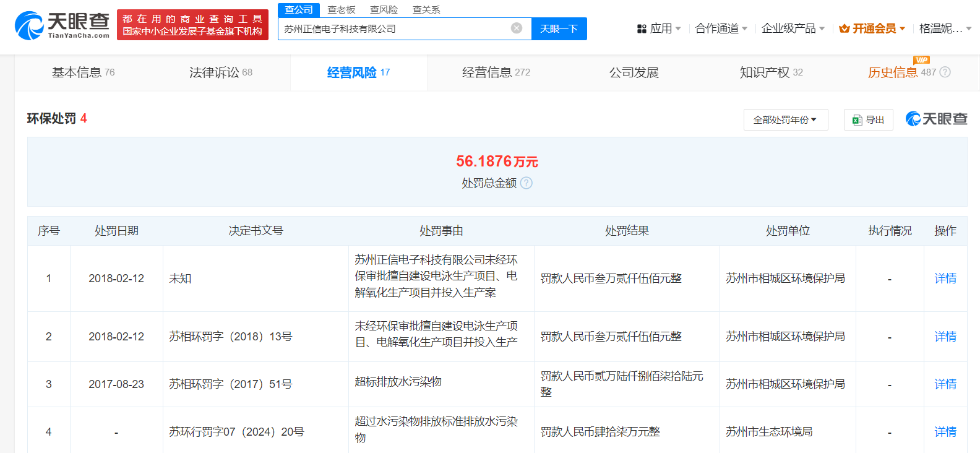Open the user account menu 格温妮
The height and width of the screenshot is (453, 980).
tap(945, 28)
